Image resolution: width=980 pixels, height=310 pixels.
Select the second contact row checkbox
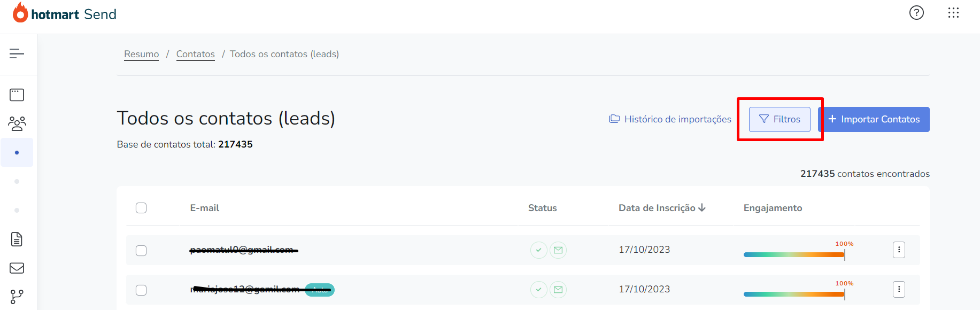click(x=141, y=290)
